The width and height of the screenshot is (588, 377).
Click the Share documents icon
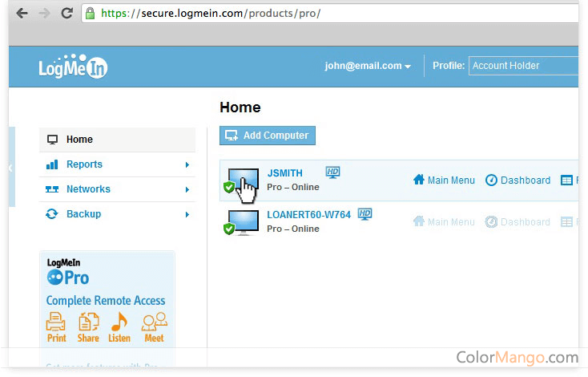[88, 322]
